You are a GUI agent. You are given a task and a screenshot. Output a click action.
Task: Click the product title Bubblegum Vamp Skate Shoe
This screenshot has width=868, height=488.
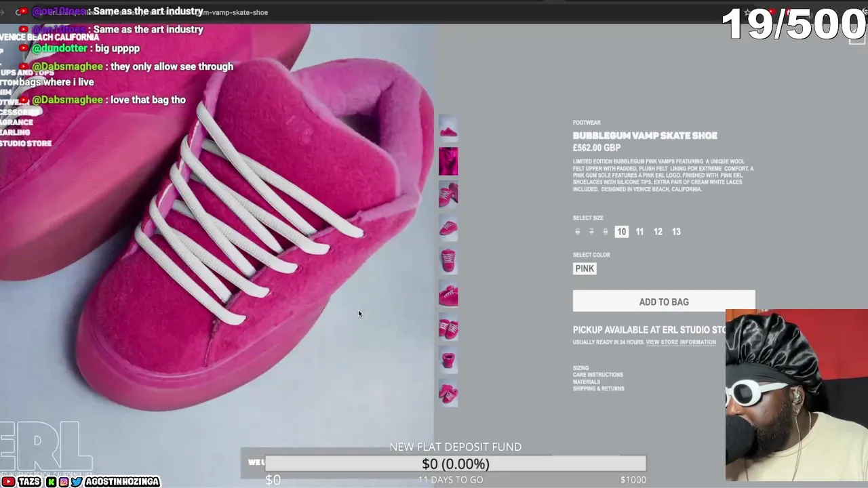coord(645,136)
